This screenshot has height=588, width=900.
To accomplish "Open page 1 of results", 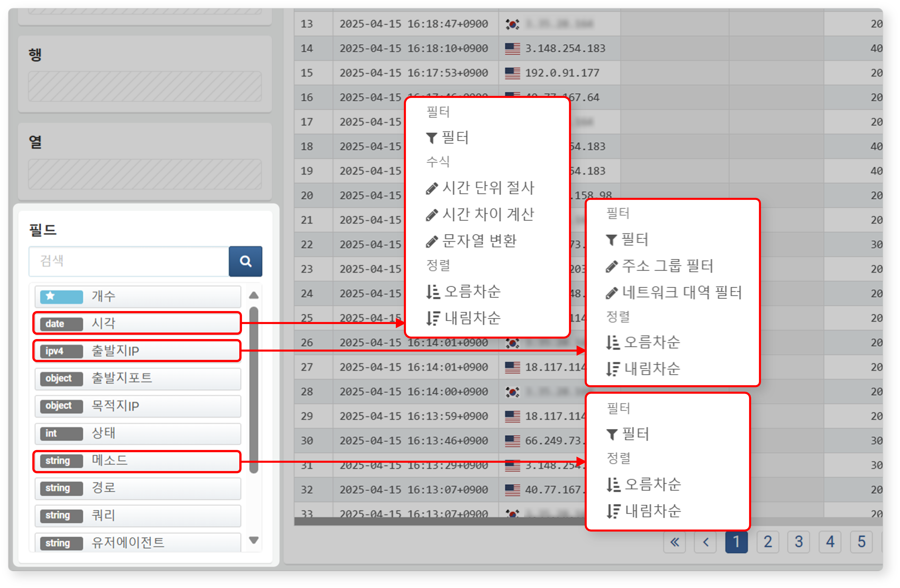I will [x=737, y=542].
